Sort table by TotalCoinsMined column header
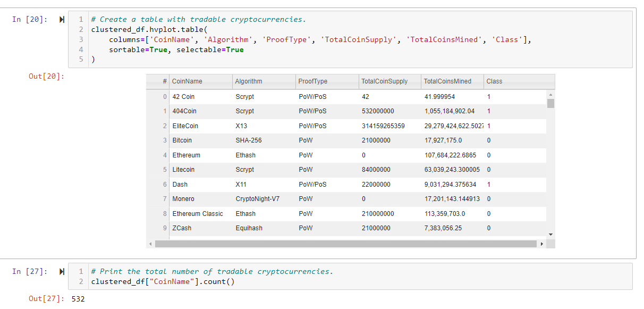 click(x=453, y=81)
